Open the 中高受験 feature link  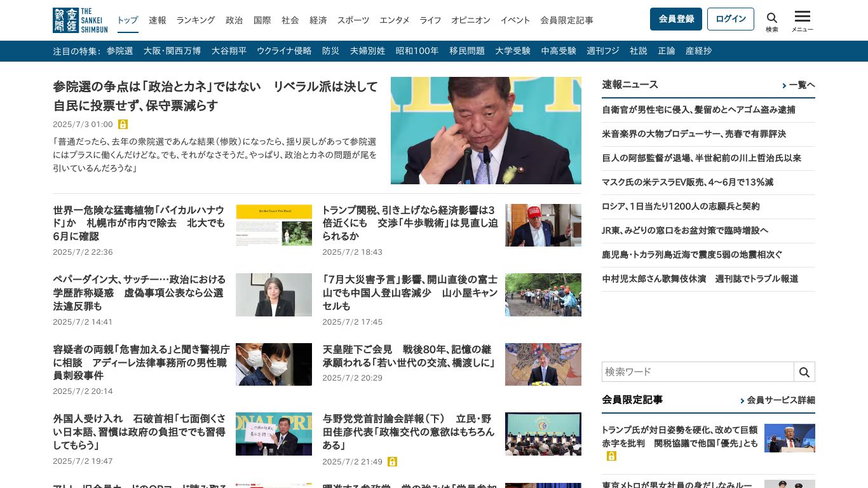point(559,51)
